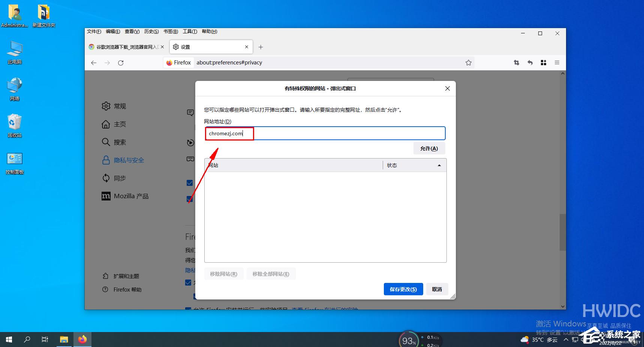Image resolution: width=644 pixels, height=347 pixels.
Task: Click Firefox taskbar icon
Action: (x=82, y=340)
